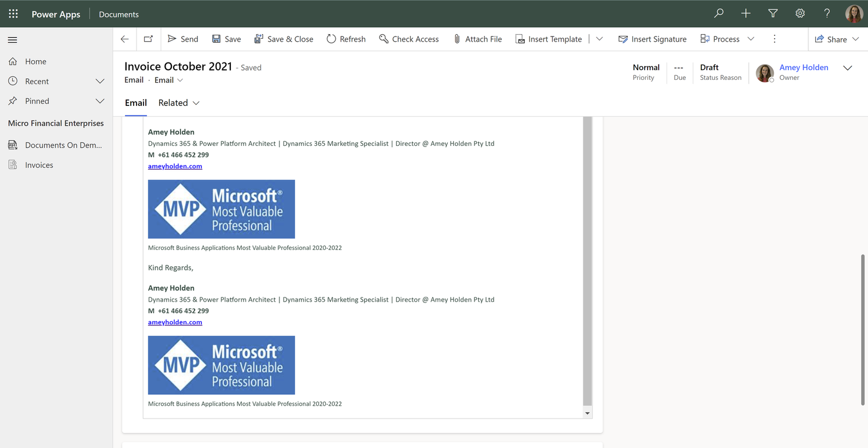Send the email
Viewport: 868px width, 448px height.
click(x=182, y=39)
